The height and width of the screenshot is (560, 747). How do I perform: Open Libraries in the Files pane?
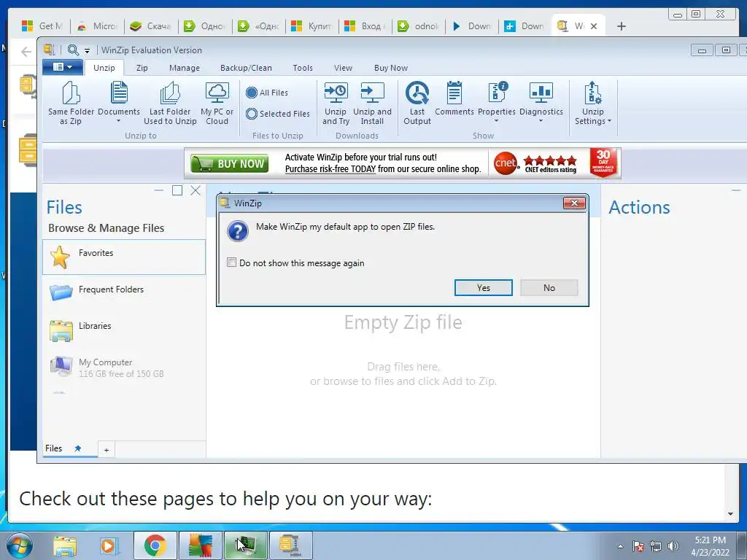tap(124, 330)
